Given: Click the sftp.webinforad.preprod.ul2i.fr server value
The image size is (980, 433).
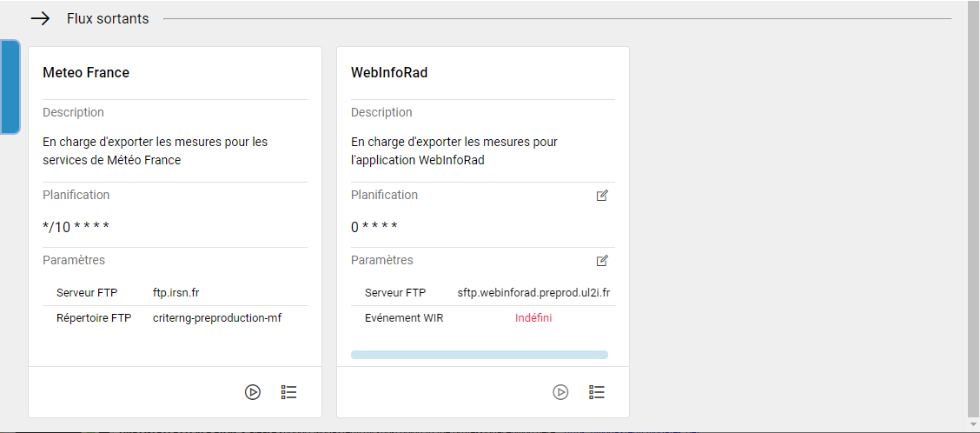Looking at the screenshot, I should [533, 292].
